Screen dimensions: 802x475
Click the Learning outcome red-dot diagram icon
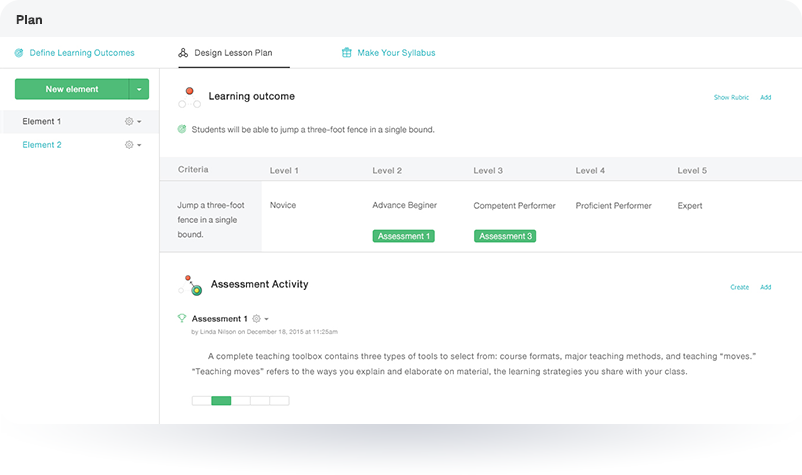tap(189, 97)
